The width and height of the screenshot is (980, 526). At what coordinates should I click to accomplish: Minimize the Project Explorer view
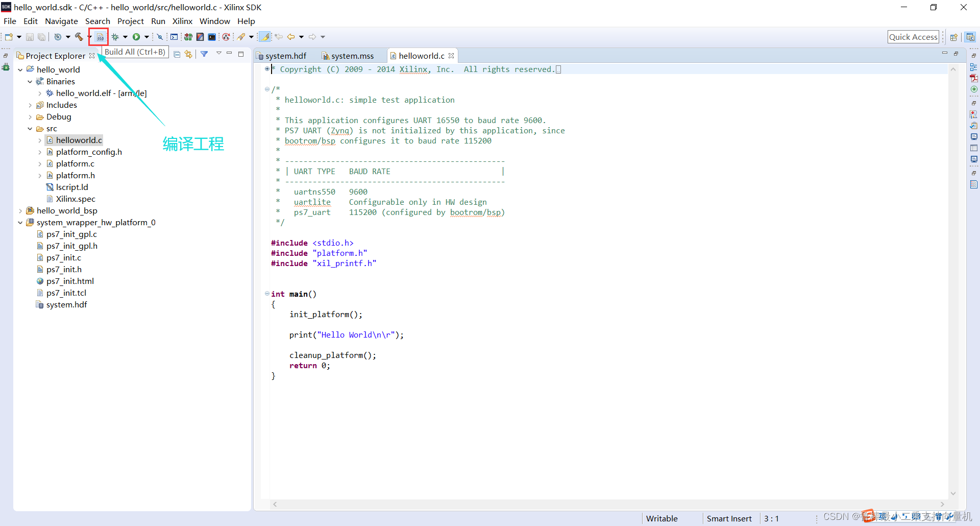(x=229, y=53)
